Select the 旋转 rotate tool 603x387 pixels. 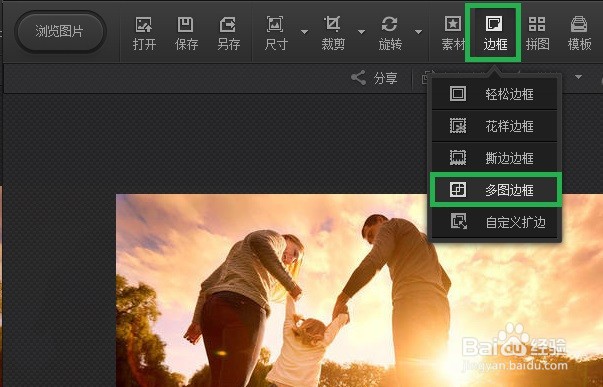(x=390, y=34)
